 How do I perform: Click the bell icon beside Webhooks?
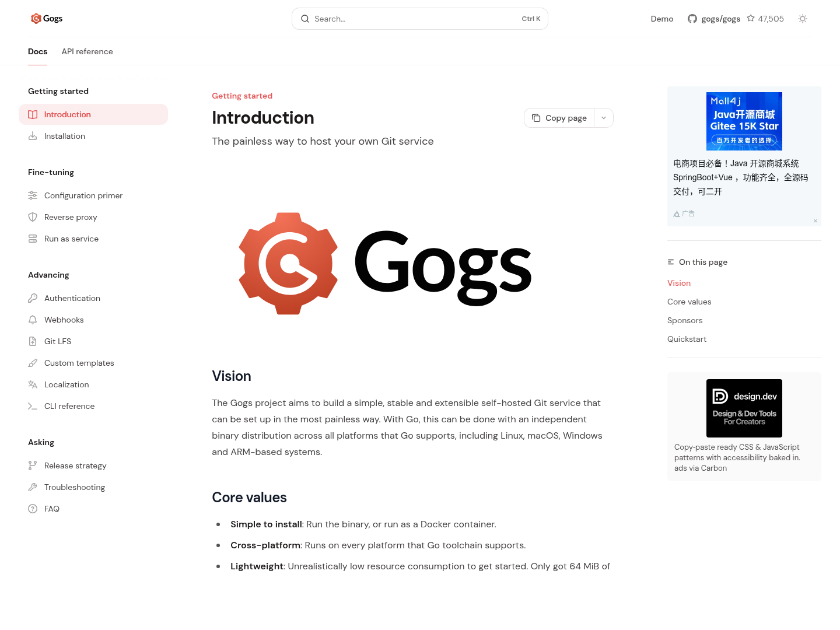point(33,320)
